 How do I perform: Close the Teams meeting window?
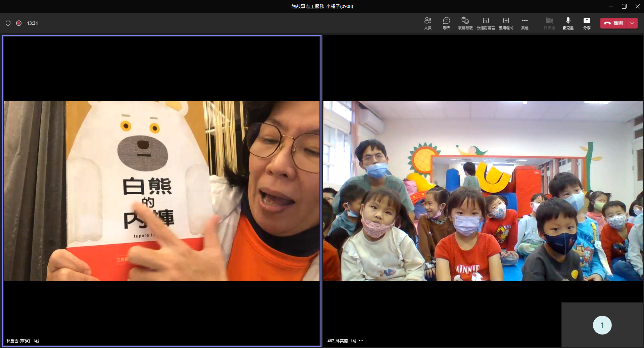coord(637,6)
